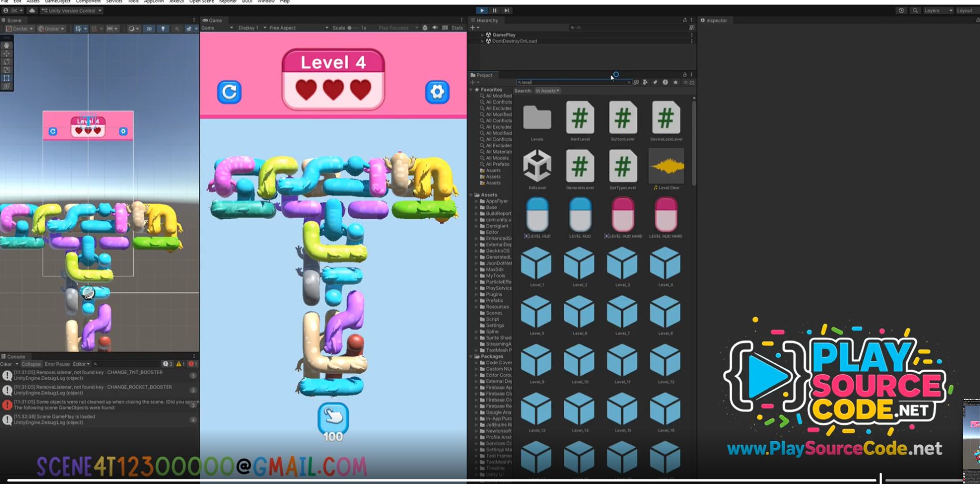Viewport: 980px width, 484px height.
Task: Toggle the error messages filter in Console
Action: coord(192,364)
